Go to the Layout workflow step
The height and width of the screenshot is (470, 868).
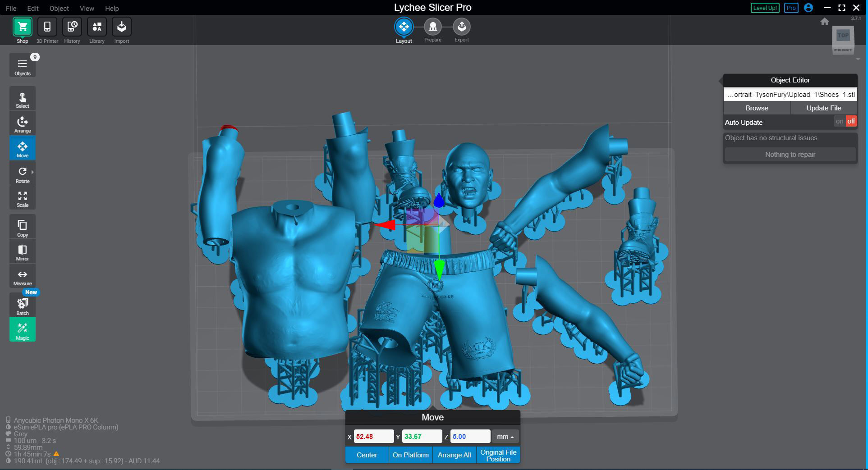pyautogui.click(x=404, y=27)
